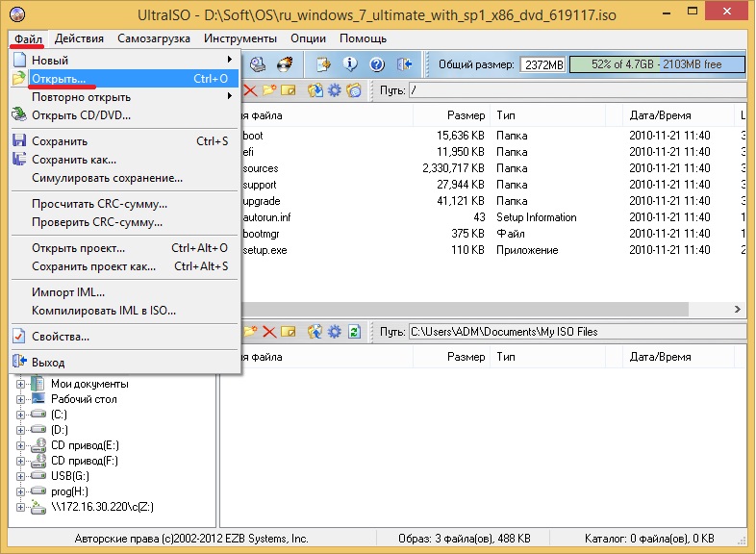The image size is (756, 554).
Task: Choose Проверить CRC-сумму...
Action: 124,222
